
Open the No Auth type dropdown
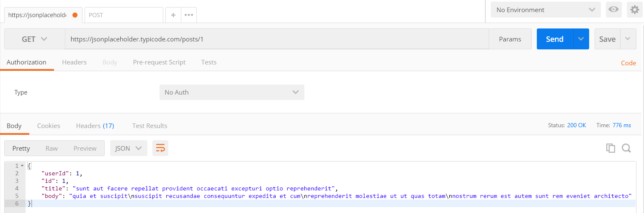tap(232, 92)
